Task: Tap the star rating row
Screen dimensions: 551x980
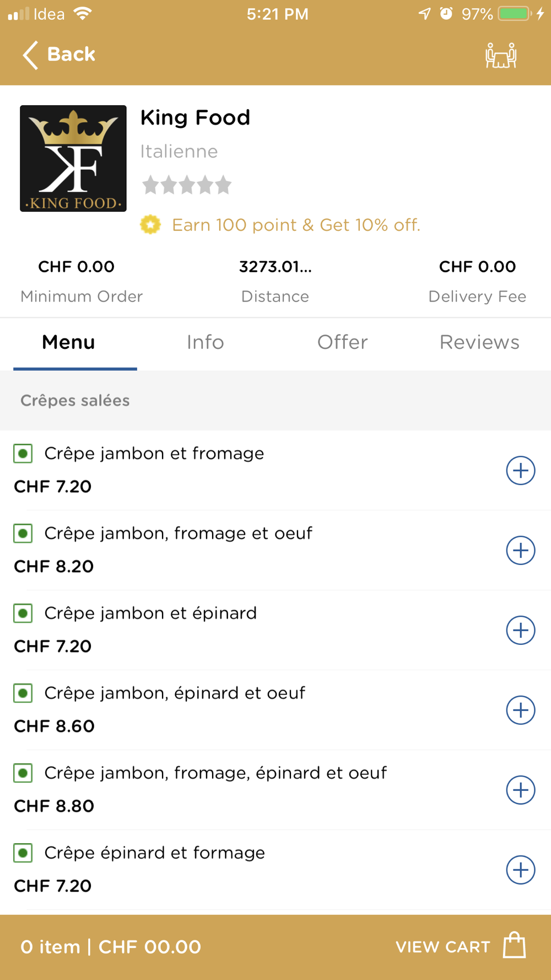Action: pos(187,185)
